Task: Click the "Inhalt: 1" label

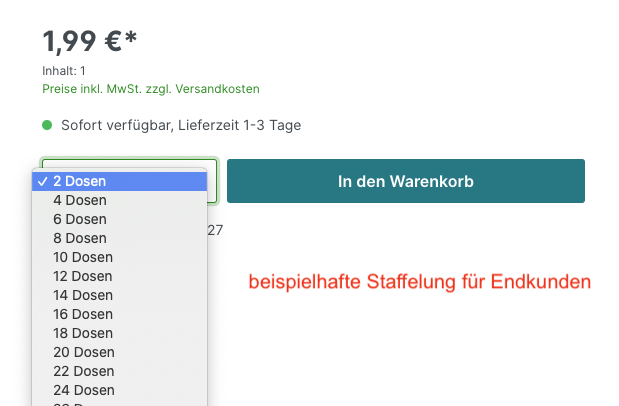Action: 64,71
